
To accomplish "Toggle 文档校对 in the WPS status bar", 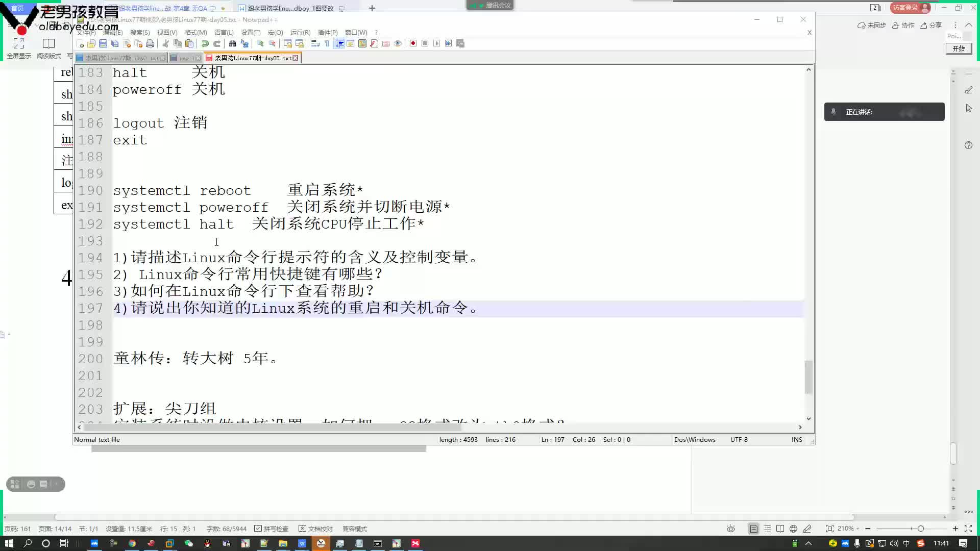I will coord(316,529).
